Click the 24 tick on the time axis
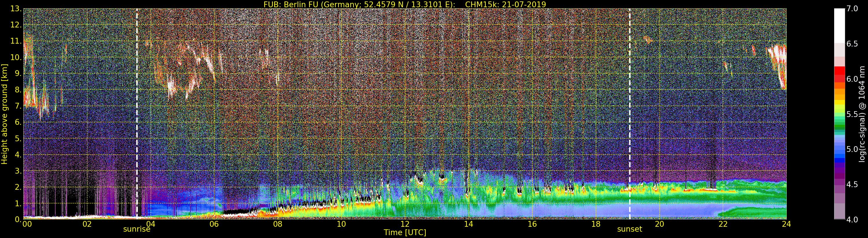The image size is (868, 238). (786, 224)
